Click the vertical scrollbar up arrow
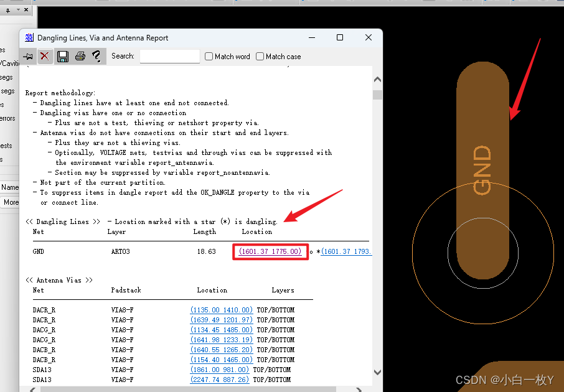Viewport: 564px width, 392px height. pos(377,80)
